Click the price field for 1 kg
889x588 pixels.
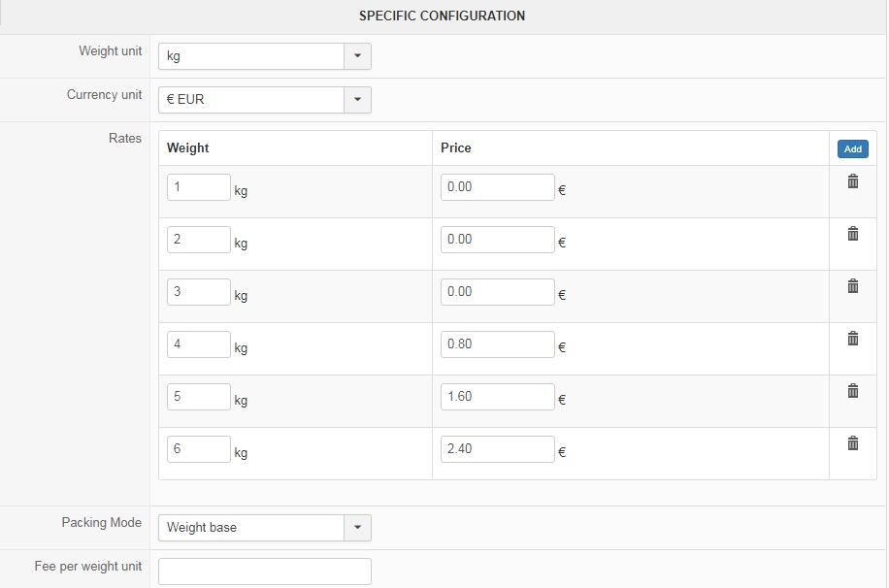point(497,187)
